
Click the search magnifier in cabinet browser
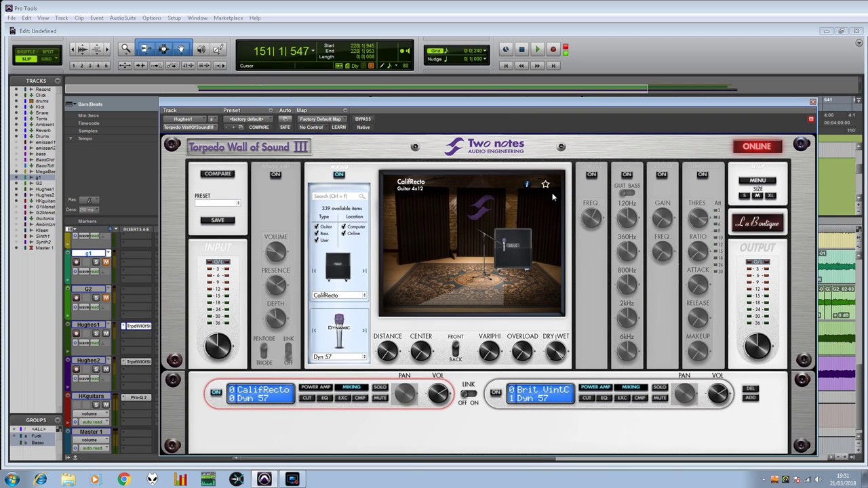[362, 197]
